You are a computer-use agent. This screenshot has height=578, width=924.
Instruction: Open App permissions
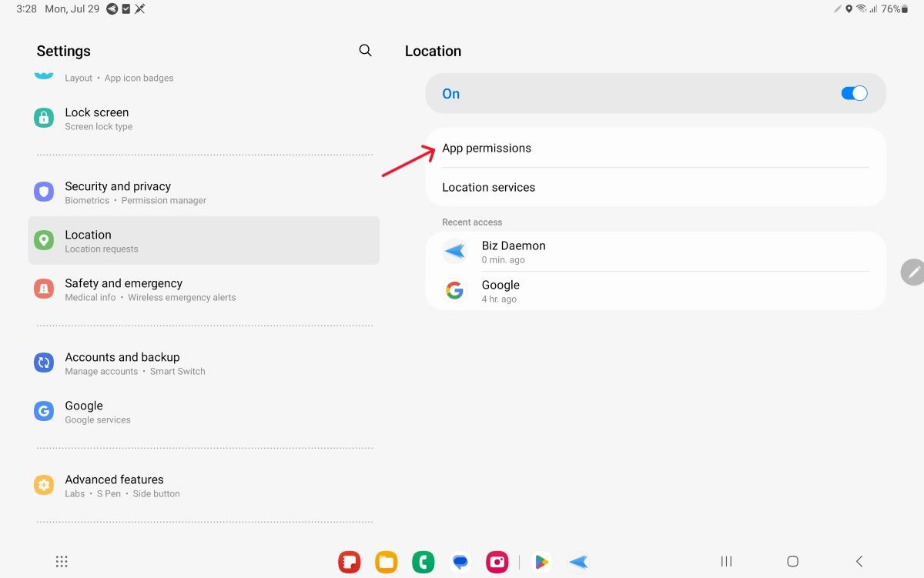tap(487, 148)
